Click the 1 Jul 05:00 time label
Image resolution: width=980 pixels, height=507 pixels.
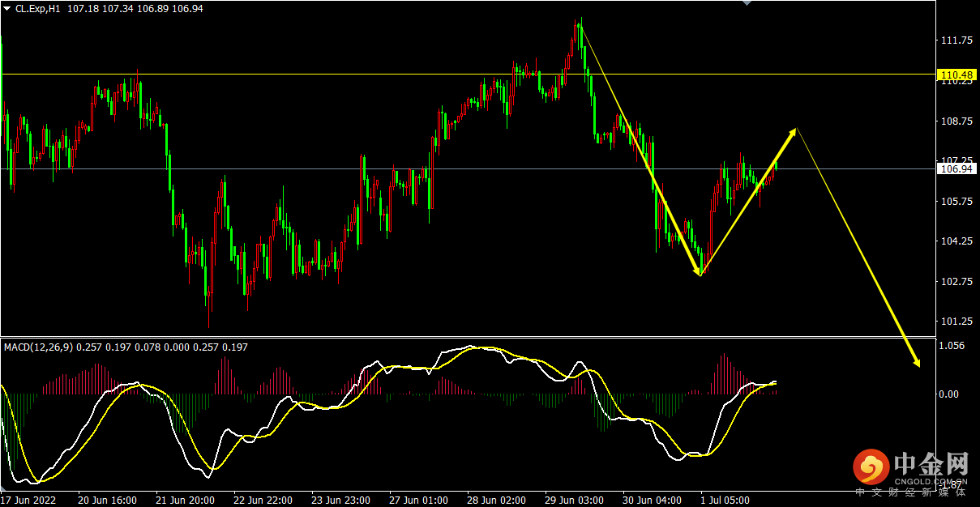point(725,500)
